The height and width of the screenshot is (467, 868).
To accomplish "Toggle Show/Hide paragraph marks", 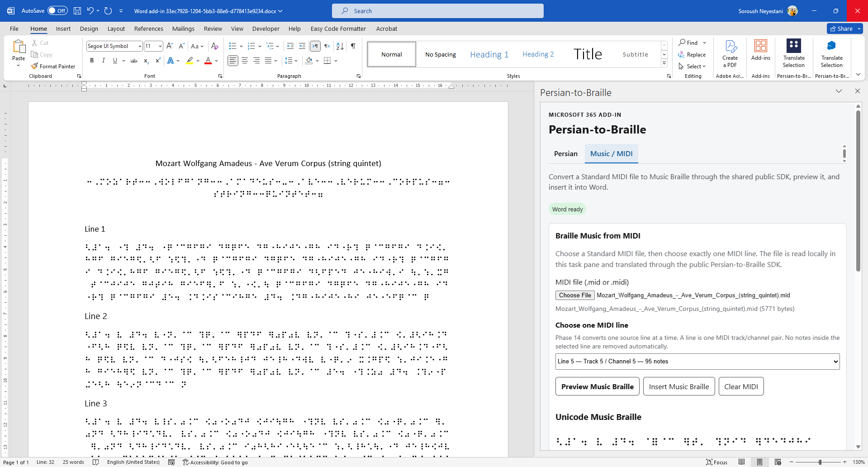I will coord(353,46).
